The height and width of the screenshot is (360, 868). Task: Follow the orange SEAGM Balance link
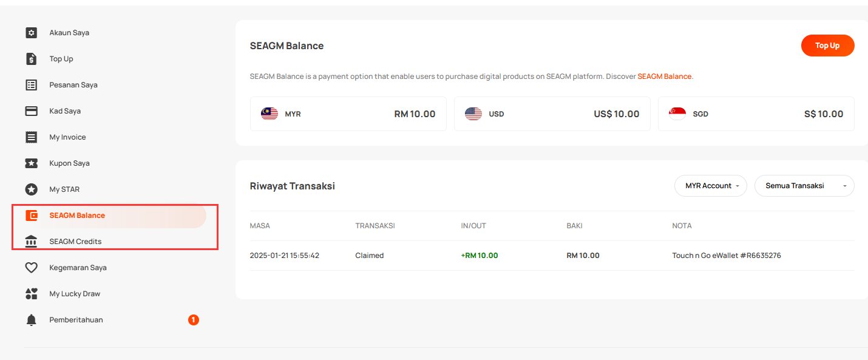tap(664, 76)
